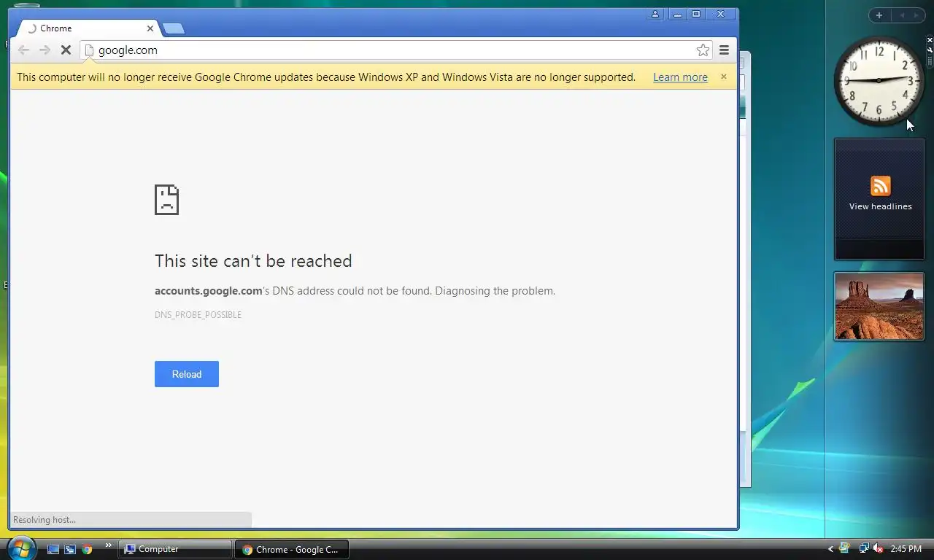Click the 2:45 PM taskbar clock

point(906,549)
